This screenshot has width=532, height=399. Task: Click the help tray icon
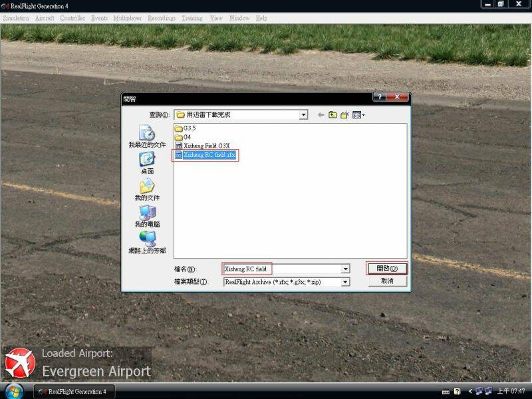click(457, 392)
